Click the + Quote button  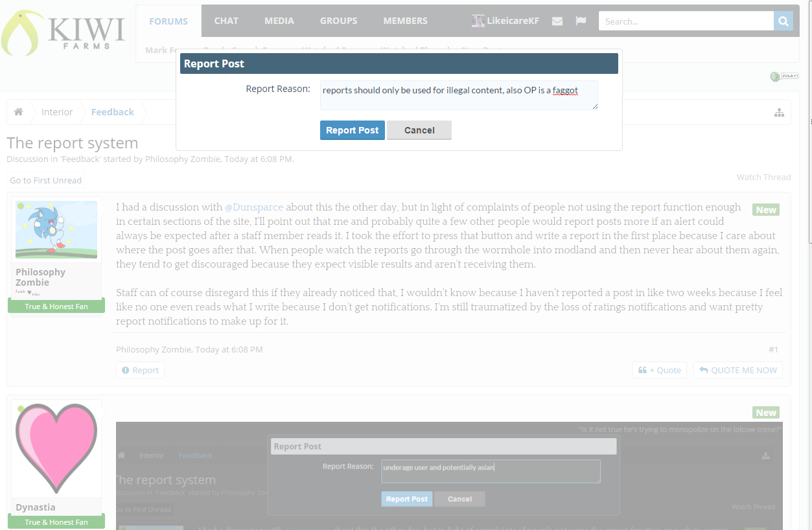(660, 370)
